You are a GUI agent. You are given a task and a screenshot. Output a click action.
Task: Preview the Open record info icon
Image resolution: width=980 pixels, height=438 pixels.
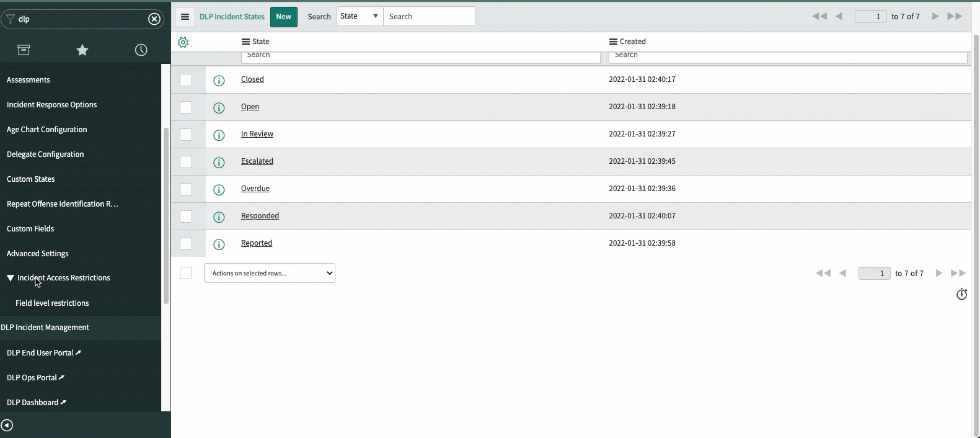point(219,108)
